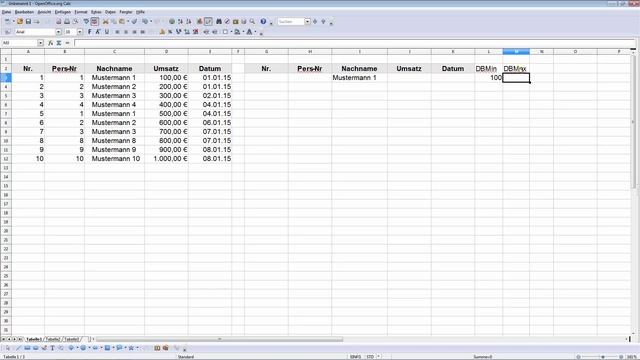Open the Help question mark icon
Image resolution: width=640 pixels, height=360 pixels.
pos(263,21)
